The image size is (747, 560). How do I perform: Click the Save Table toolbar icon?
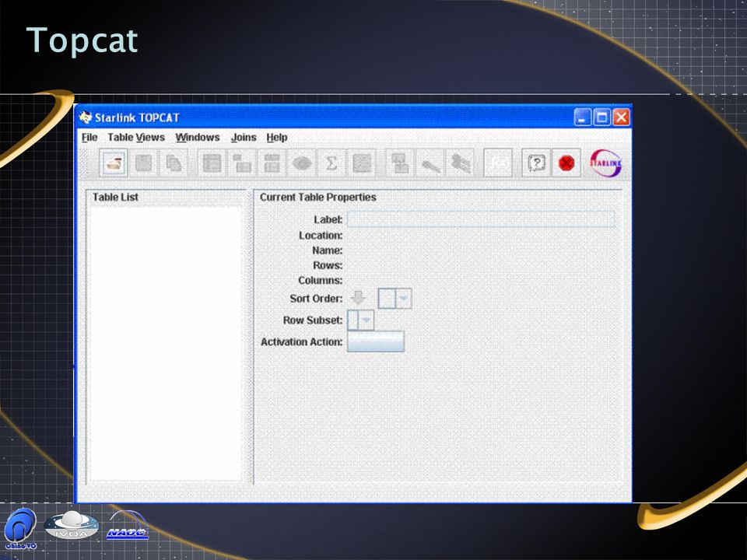tap(144, 163)
